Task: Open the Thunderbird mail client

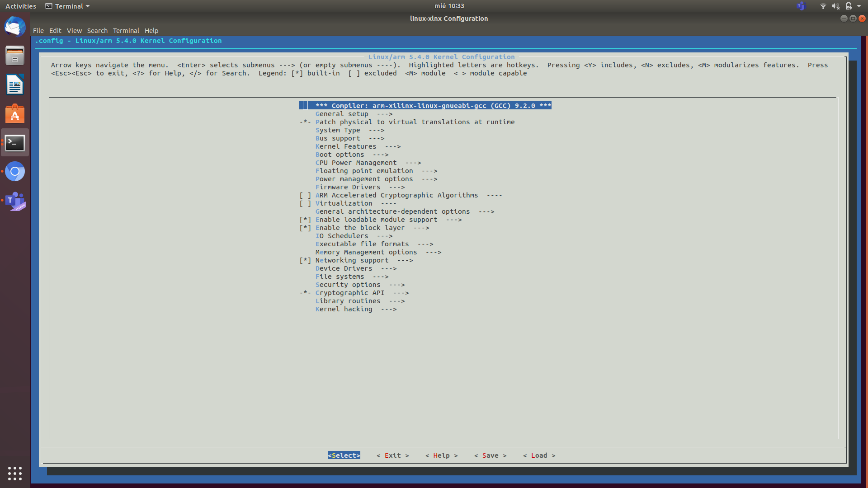Action: pyautogui.click(x=15, y=27)
